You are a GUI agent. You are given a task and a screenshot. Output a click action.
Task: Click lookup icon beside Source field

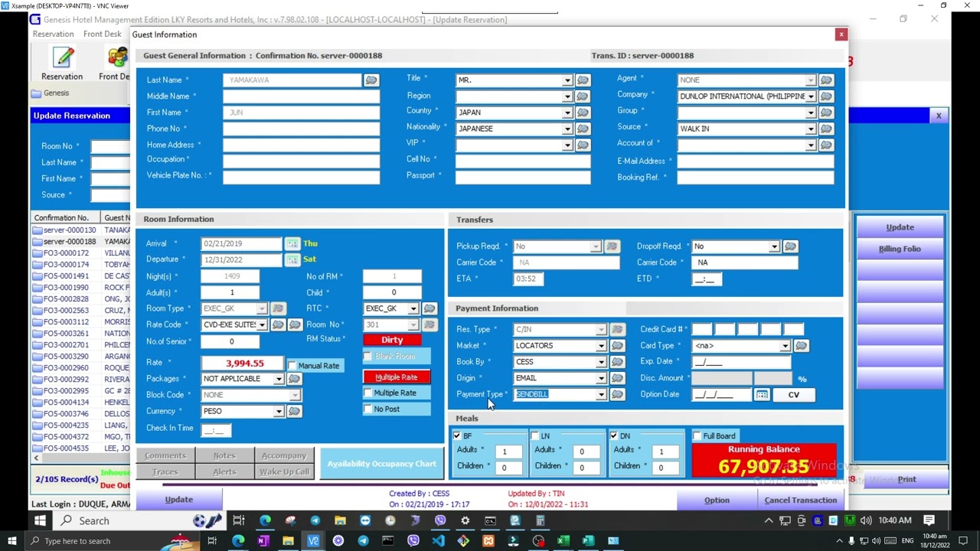point(826,129)
